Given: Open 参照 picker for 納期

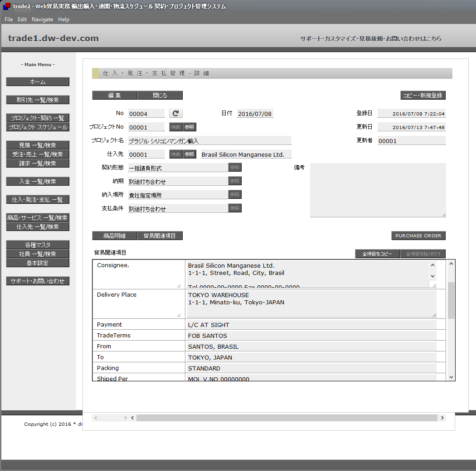Looking at the screenshot, I should pyautogui.click(x=234, y=181).
